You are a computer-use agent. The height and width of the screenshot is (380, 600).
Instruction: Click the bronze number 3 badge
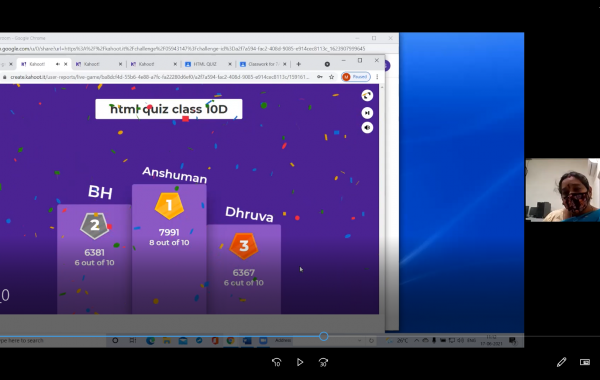point(244,246)
